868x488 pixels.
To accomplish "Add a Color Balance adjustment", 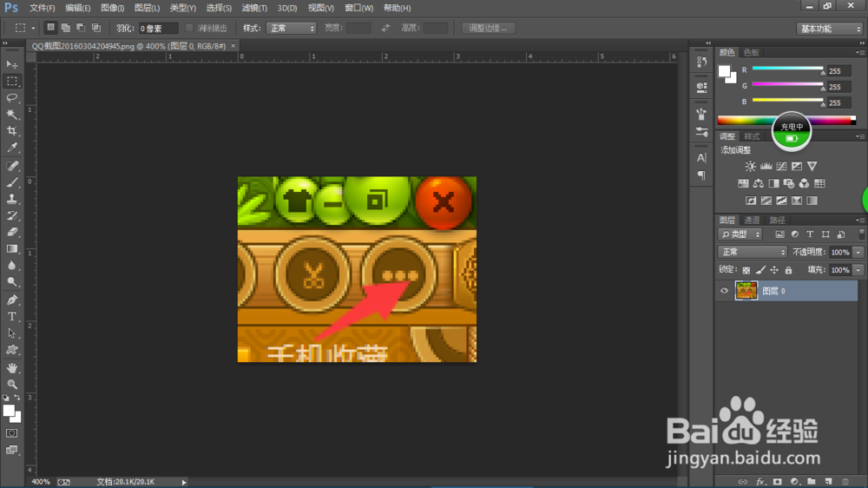I will (759, 183).
